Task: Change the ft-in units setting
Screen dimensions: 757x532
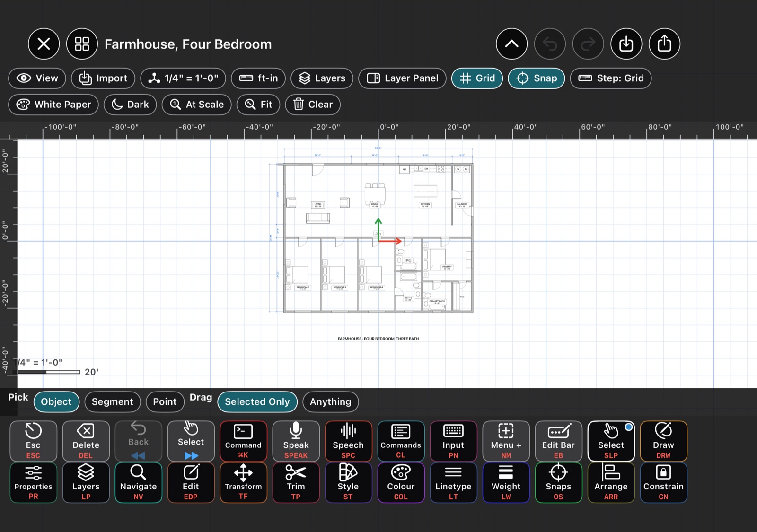Action: click(258, 78)
